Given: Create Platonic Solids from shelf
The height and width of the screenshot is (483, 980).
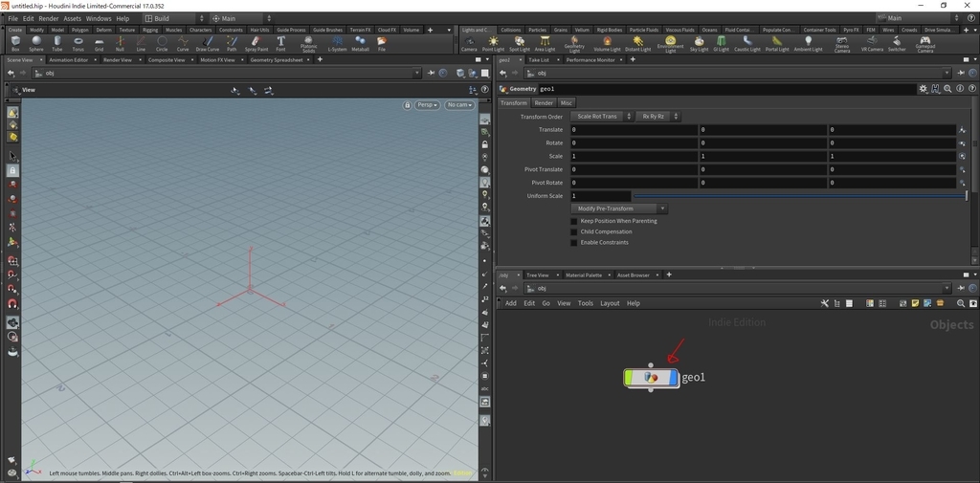Looking at the screenshot, I should pos(309,44).
